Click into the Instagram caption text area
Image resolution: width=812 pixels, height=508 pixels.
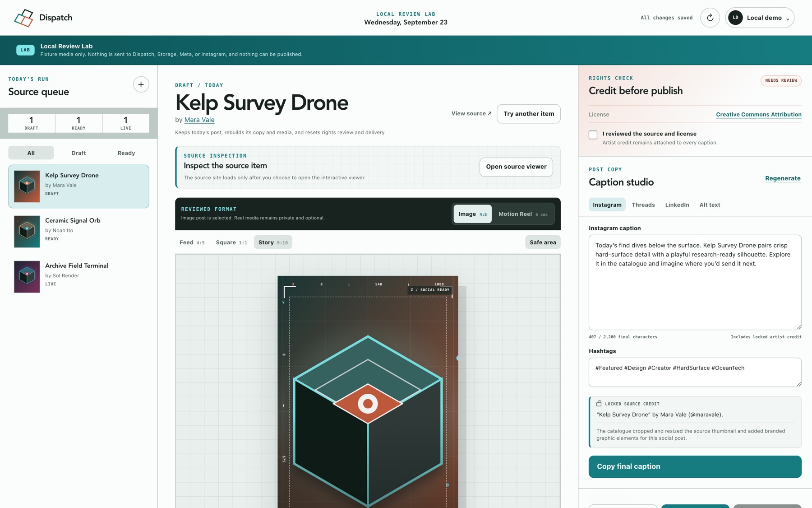coord(695,282)
